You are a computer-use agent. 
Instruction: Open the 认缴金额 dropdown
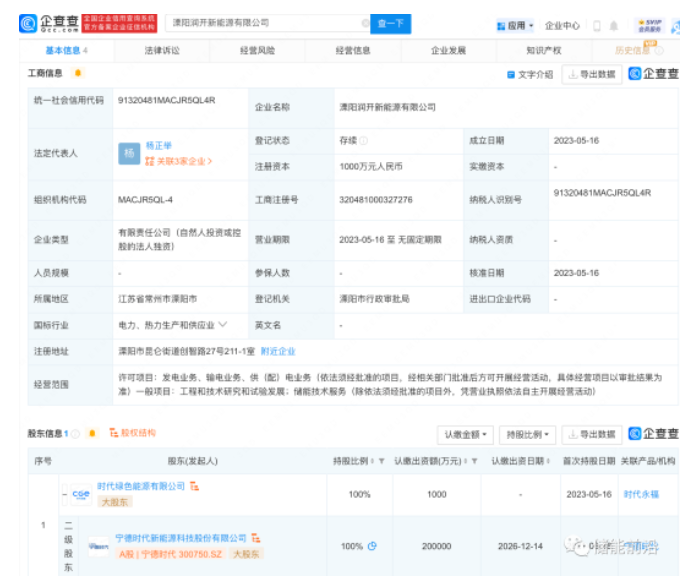(x=465, y=435)
